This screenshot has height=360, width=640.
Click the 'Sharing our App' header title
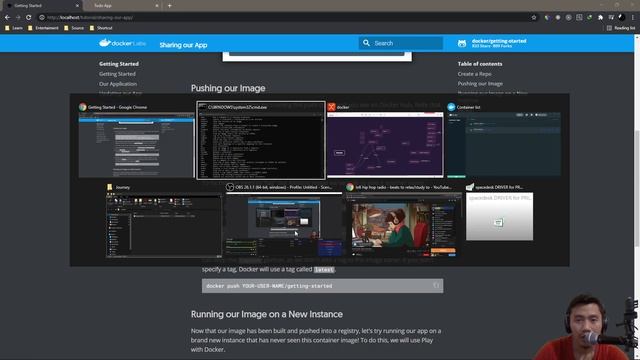click(x=183, y=45)
